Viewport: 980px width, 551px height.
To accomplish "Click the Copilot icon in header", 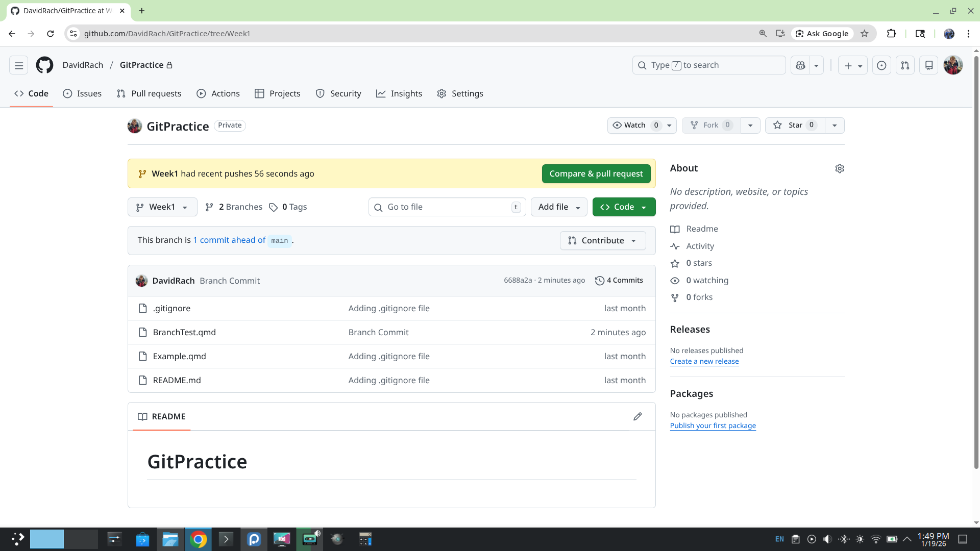I will [x=800, y=65].
